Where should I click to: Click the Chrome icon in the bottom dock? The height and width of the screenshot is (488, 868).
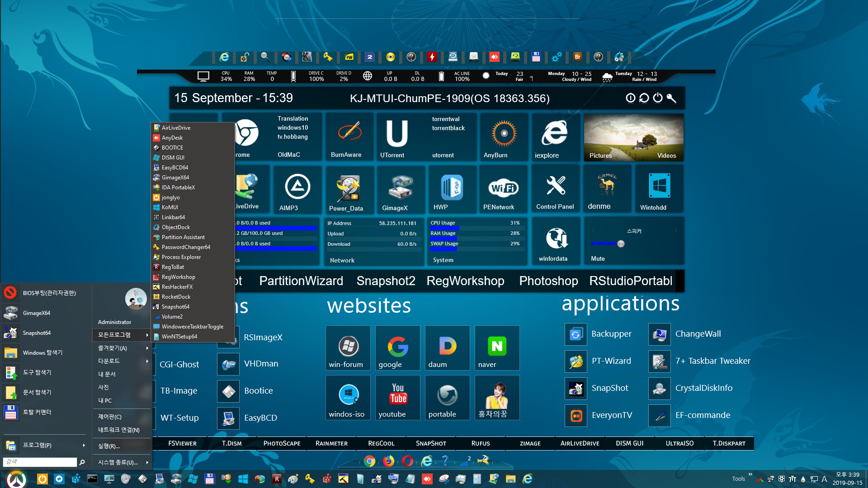pyautogui.click(x=370, y=461)
